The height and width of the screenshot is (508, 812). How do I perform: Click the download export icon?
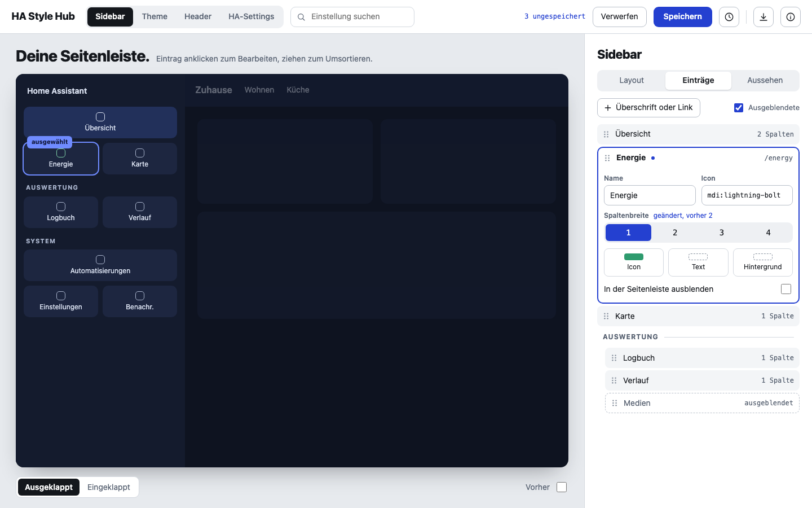[764, 17]
